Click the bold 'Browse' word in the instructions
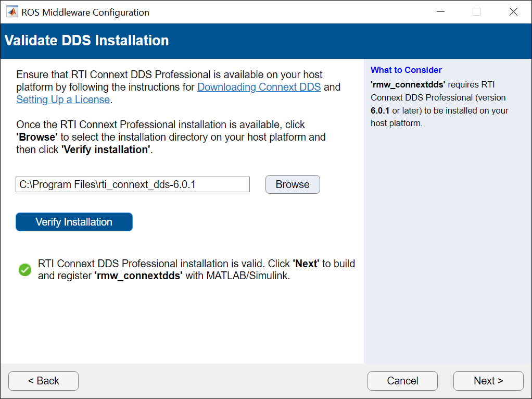The width and height of the screenshot is (532, 399). coord(36,137)
